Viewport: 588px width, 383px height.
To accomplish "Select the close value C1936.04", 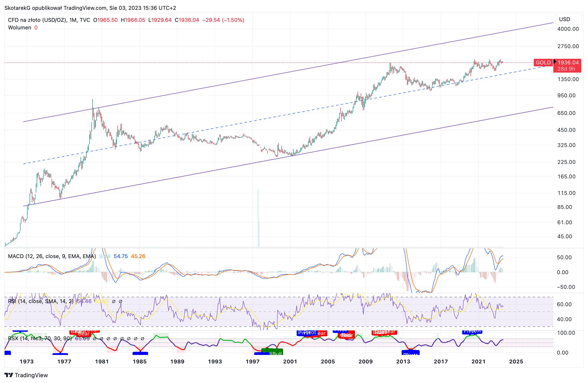I will tap(187, 20).
